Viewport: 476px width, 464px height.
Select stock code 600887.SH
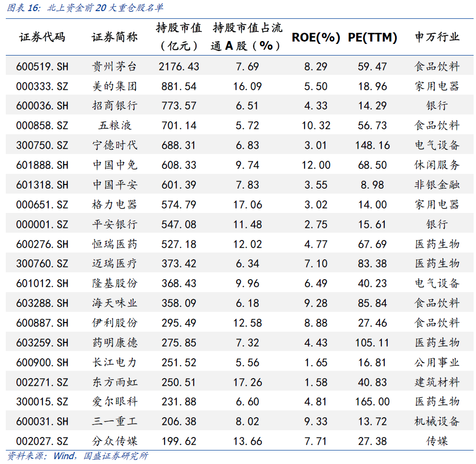click(42, 323)
